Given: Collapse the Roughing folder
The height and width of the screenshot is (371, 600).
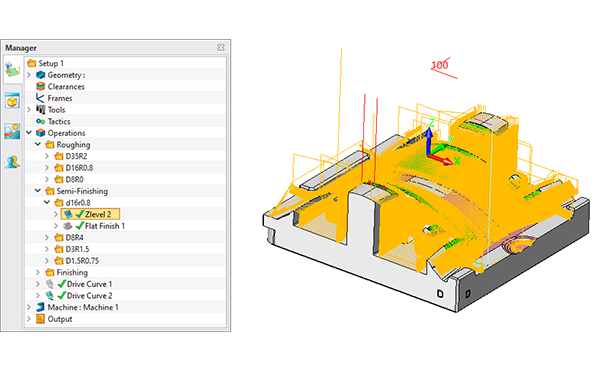Looking at the screenshot, I should click(38, 145).
